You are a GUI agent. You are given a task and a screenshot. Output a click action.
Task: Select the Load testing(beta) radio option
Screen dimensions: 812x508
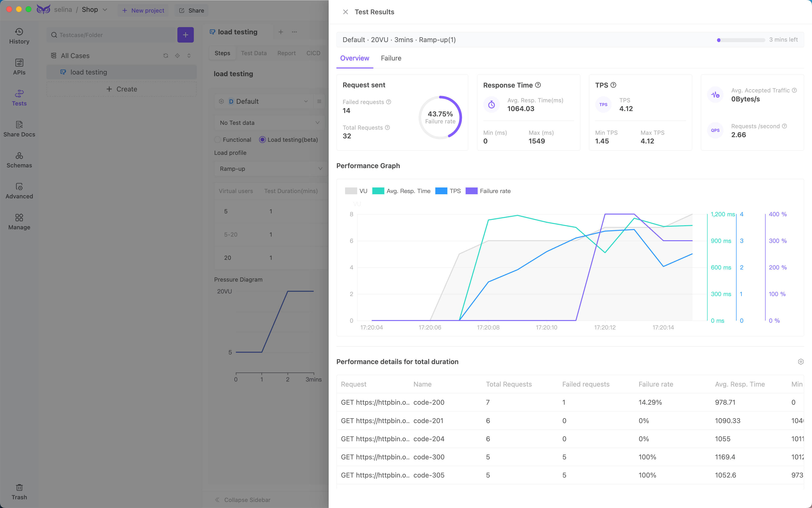tap(262, 140)
